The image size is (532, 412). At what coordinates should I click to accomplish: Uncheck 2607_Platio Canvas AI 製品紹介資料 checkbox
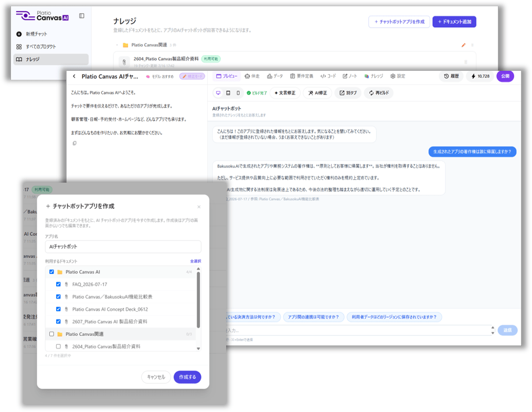point(58,321)
